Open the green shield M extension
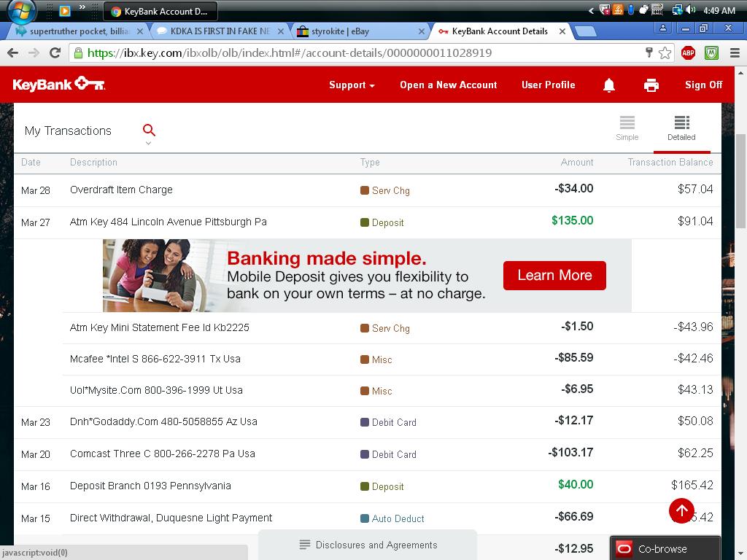Screen dimensions: 747x560 [x=711, y=52]
